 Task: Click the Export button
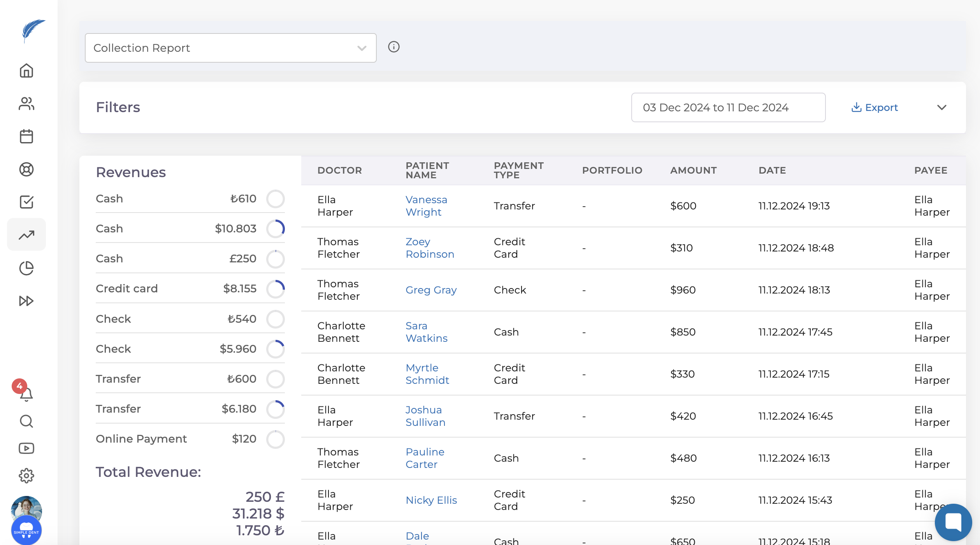[x=875, y=107]
